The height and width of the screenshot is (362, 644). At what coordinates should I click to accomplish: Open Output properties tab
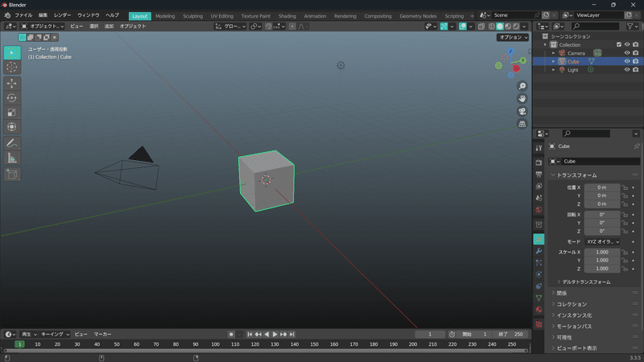pos(539,175)
